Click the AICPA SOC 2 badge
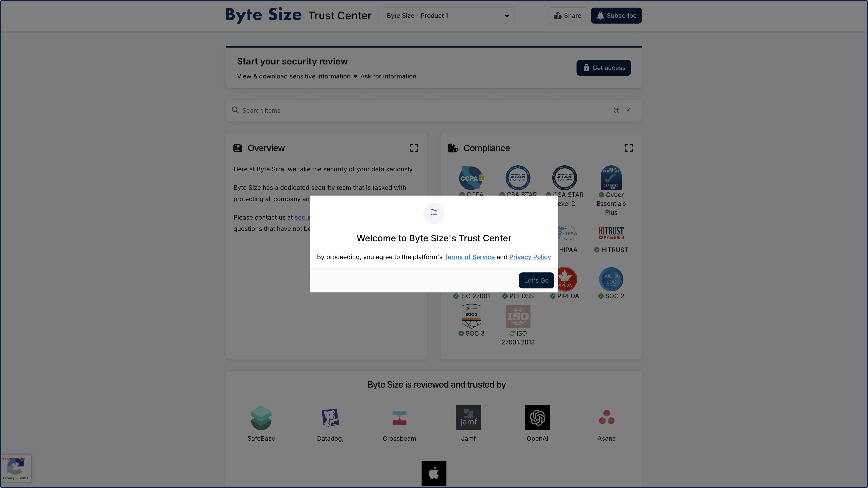The height and width of the screenshot is (488, 868). 611,279
